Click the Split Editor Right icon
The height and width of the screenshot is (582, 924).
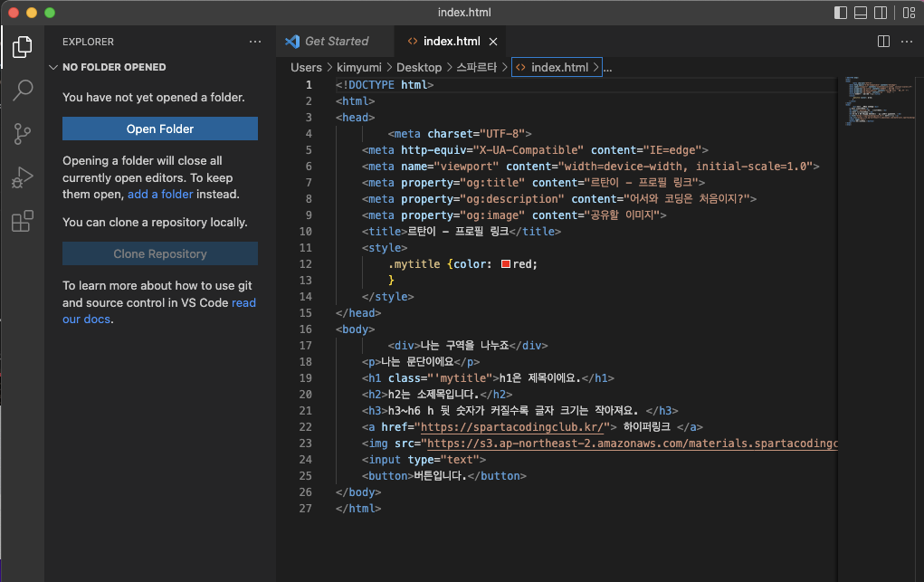click(883, 41)
